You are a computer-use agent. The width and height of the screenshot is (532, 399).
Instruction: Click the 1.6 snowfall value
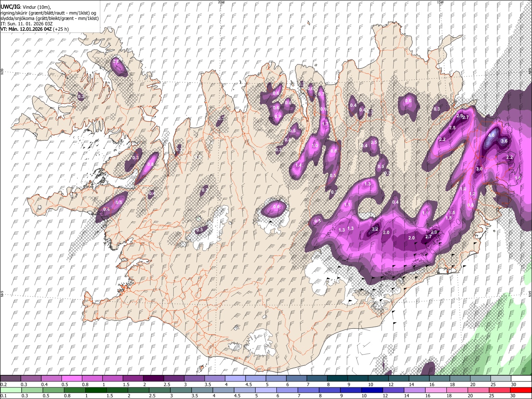pyautogui.click(x=452, y=212)
